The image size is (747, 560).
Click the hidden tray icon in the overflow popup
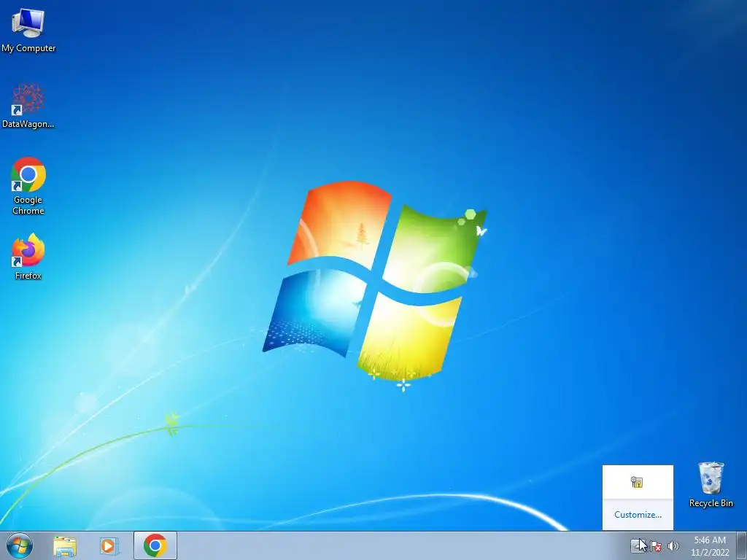coord(637,482)
